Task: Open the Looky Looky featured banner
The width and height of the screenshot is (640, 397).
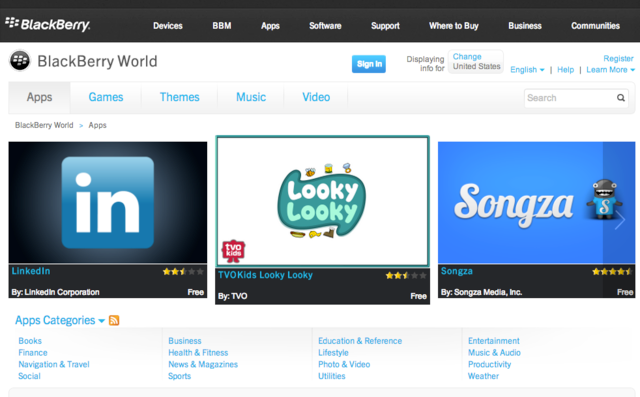Action: coord(322,202)
